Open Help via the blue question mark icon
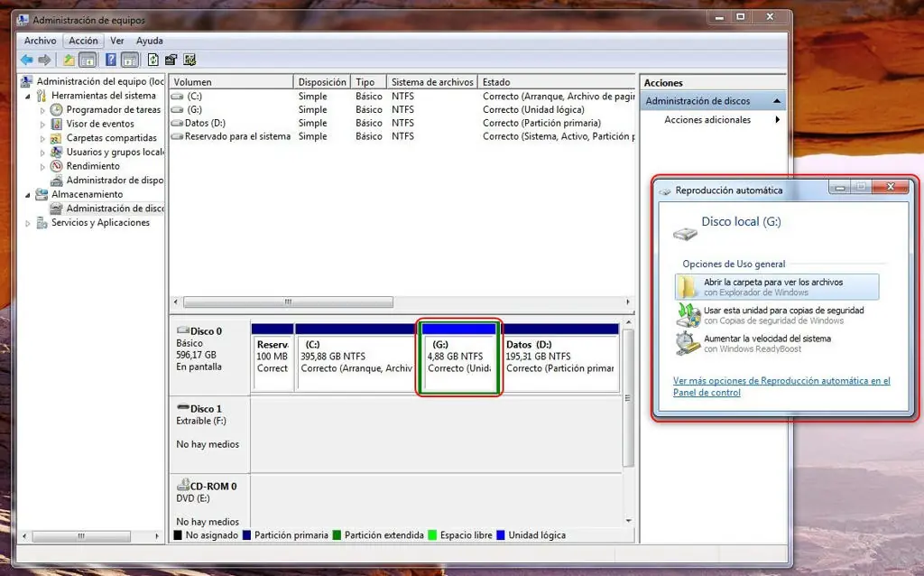The height and width of the screenshot is (576, 924). click(110, 60)
